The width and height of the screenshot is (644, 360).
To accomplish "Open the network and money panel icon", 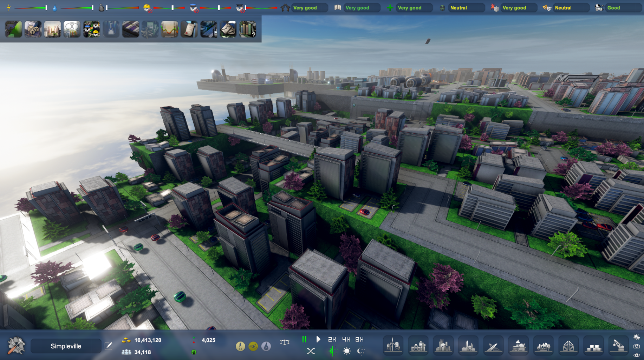I will pyautogui.click(x=150, y=29).
